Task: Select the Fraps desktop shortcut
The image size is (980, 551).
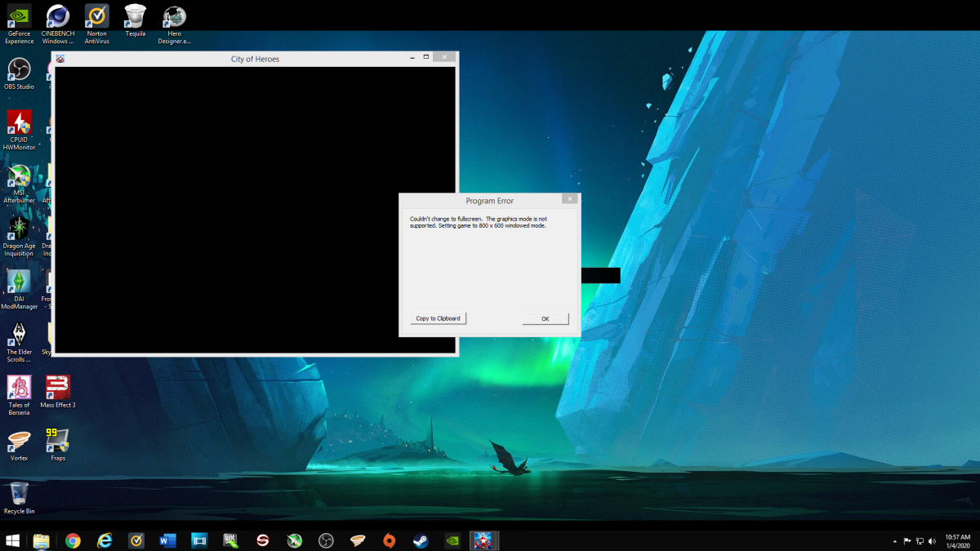Action: [x=58, y=445]
